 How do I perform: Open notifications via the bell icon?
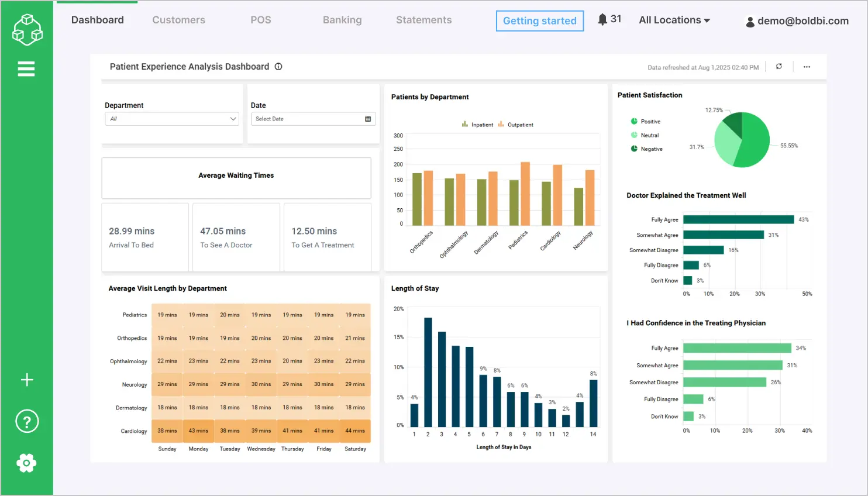point(602,18)
